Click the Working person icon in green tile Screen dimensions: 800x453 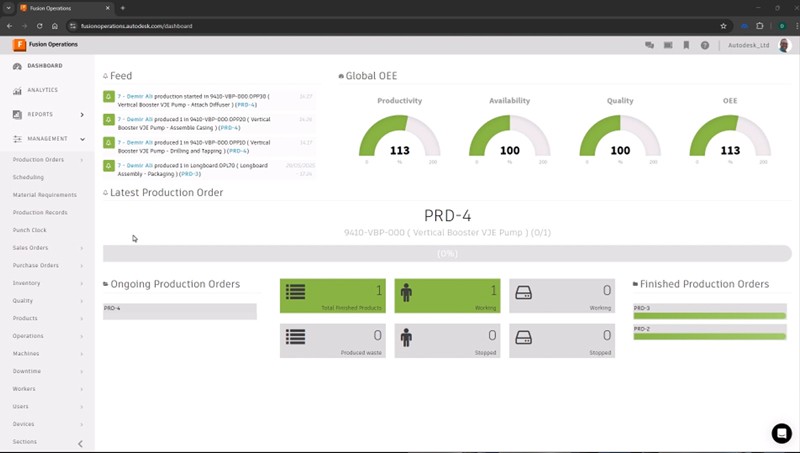click(x=406, y=292)
